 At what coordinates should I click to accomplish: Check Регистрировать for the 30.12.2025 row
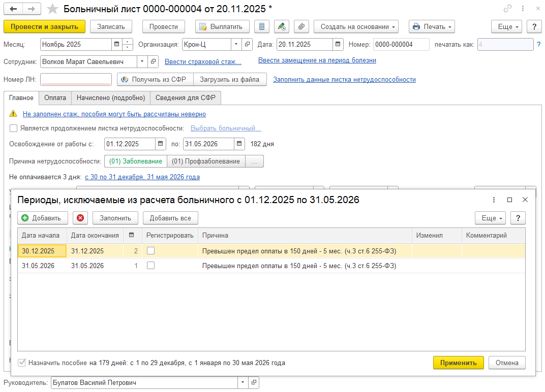click(x=151, y=251)
